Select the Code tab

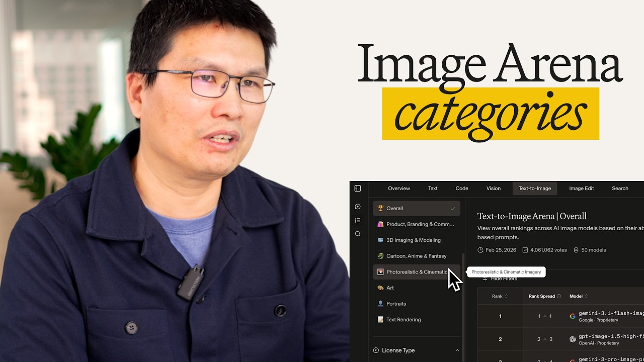pos(462,189)
